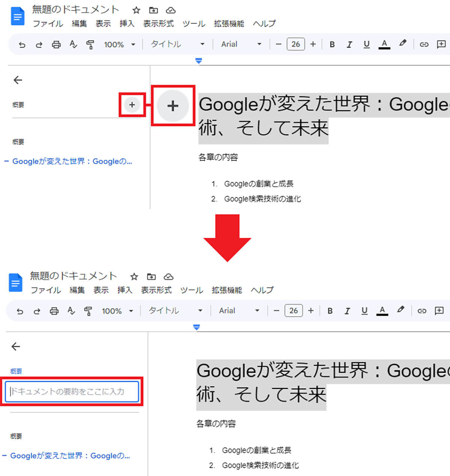Click the 無題のドキュメント title in the lower screenshot

point(73,276)
